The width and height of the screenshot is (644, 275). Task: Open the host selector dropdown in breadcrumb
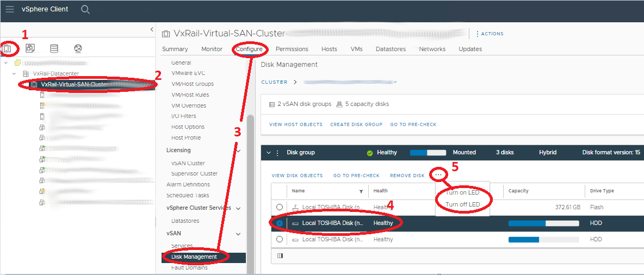click(x=395, y=82)
